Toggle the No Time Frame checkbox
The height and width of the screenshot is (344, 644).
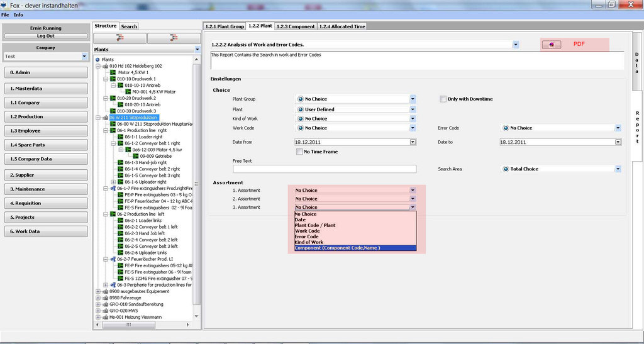click(x=299, y=152)
